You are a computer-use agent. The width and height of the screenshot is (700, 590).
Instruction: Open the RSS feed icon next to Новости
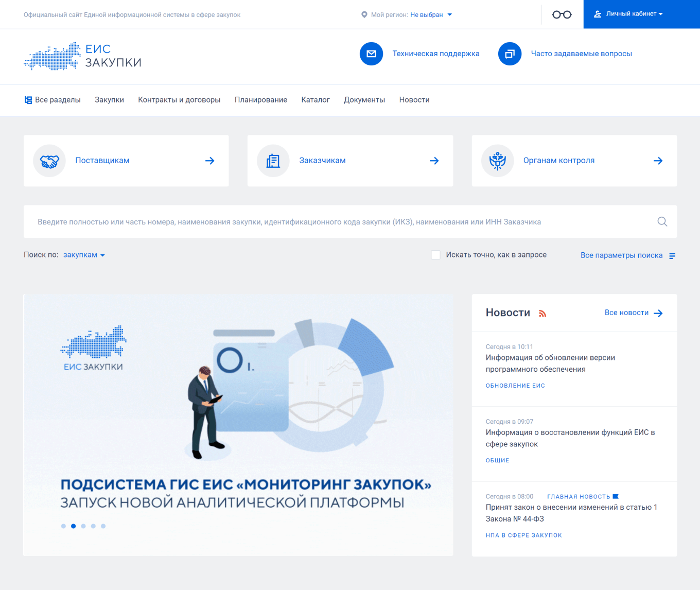click(x=542, y=313)
